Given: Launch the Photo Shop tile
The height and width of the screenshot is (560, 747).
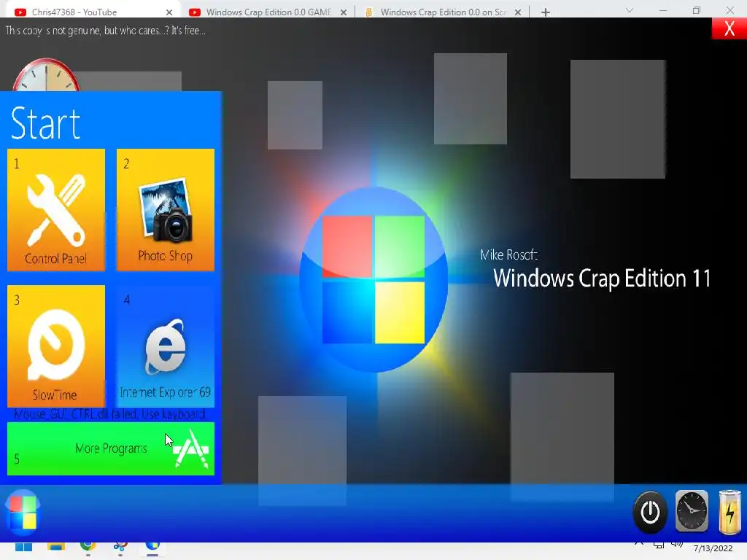Looking at the screenshot, I should (166, 210).
